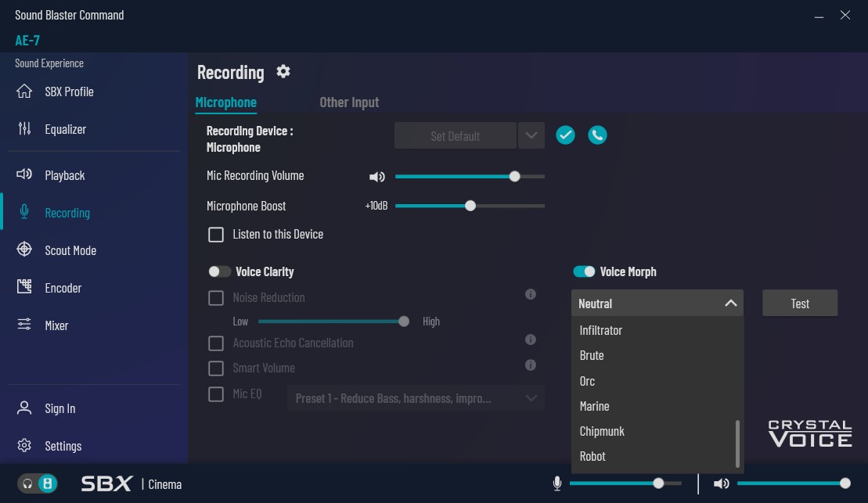Click the Test voice morph button

800,304
